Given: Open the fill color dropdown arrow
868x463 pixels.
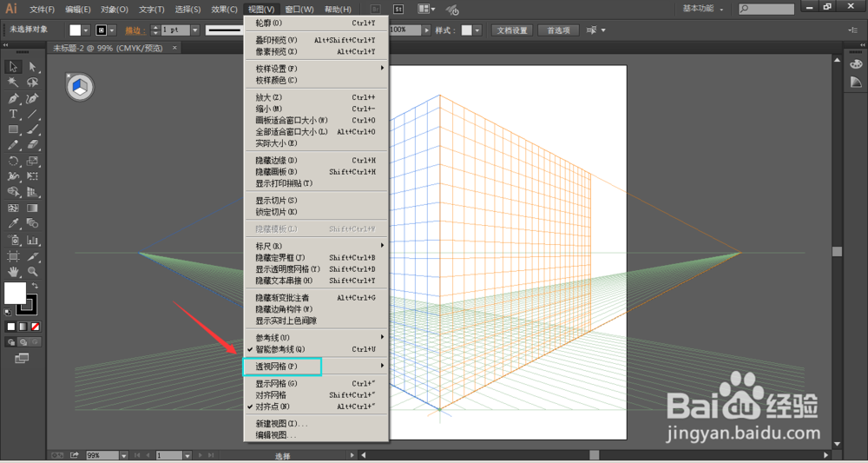Looking at the screenshot, I should [86, 30].
